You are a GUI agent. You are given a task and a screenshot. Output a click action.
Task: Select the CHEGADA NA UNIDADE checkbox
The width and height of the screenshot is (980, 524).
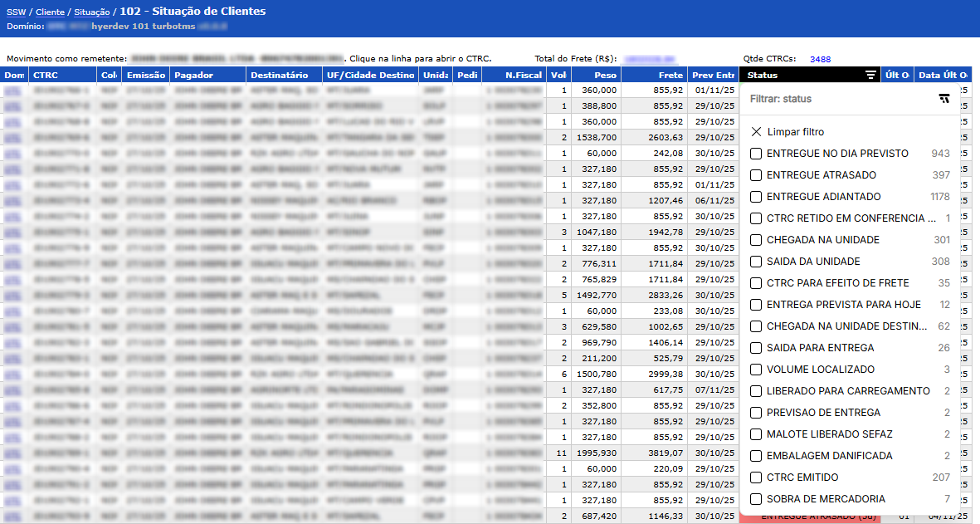coord(755,240)
